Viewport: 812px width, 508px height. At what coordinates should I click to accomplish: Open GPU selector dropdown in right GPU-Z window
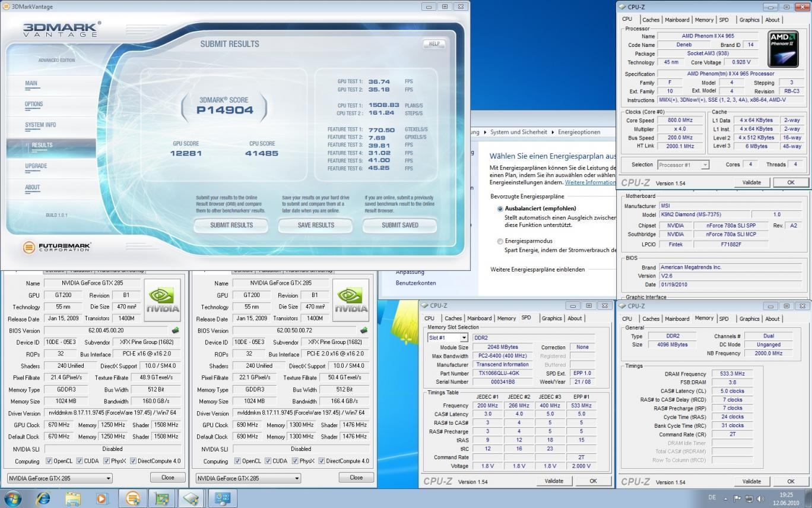(x=248, y=478)
